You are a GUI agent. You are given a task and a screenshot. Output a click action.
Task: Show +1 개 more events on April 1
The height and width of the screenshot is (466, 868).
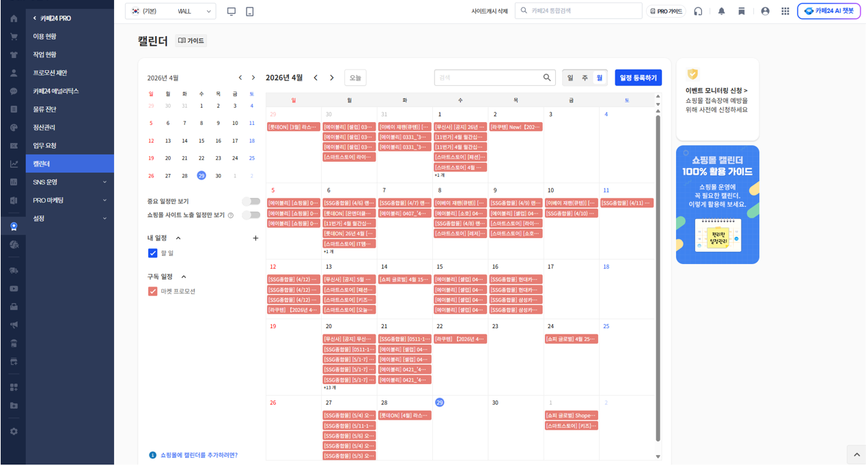(x=439, y=175)
